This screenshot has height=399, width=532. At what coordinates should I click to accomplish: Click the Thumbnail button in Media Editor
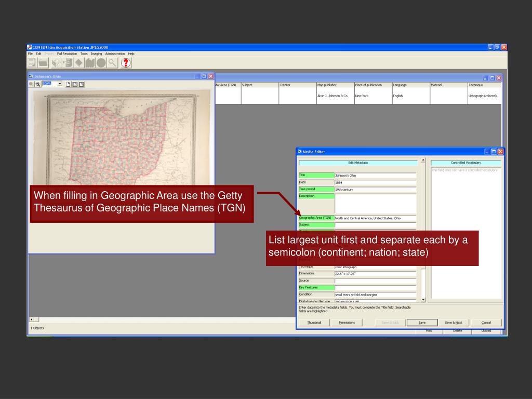[314, 322]
